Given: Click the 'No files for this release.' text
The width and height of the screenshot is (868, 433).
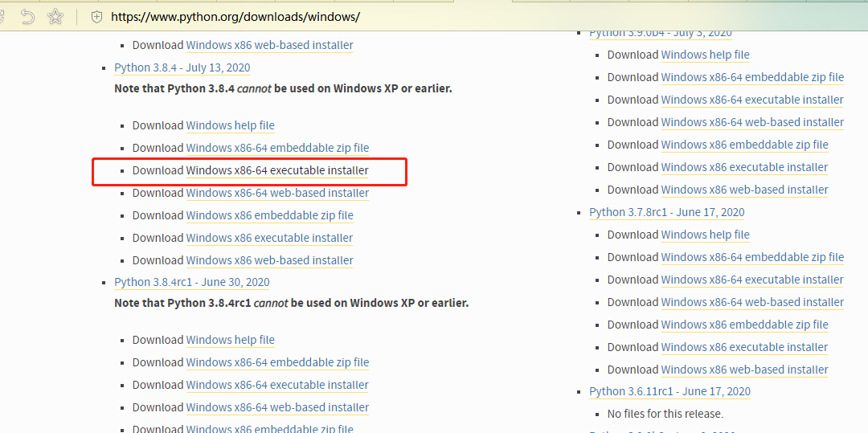Looking at the screenshot, I should [x=665, y=414].
